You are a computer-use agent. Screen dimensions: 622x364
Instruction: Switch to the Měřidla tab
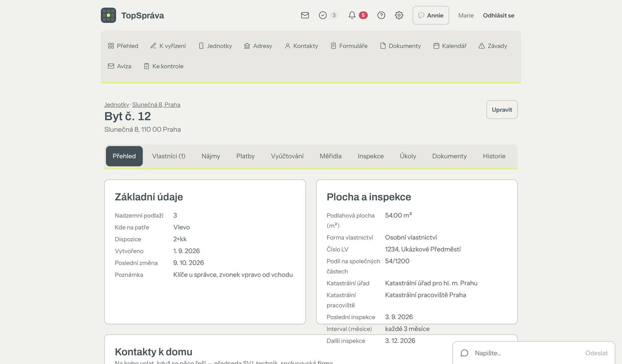coord(331,156)
